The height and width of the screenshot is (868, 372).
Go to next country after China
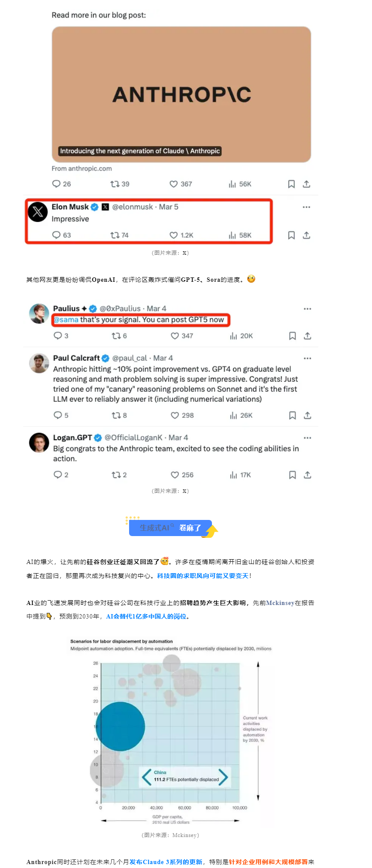(x=223, y=777)
